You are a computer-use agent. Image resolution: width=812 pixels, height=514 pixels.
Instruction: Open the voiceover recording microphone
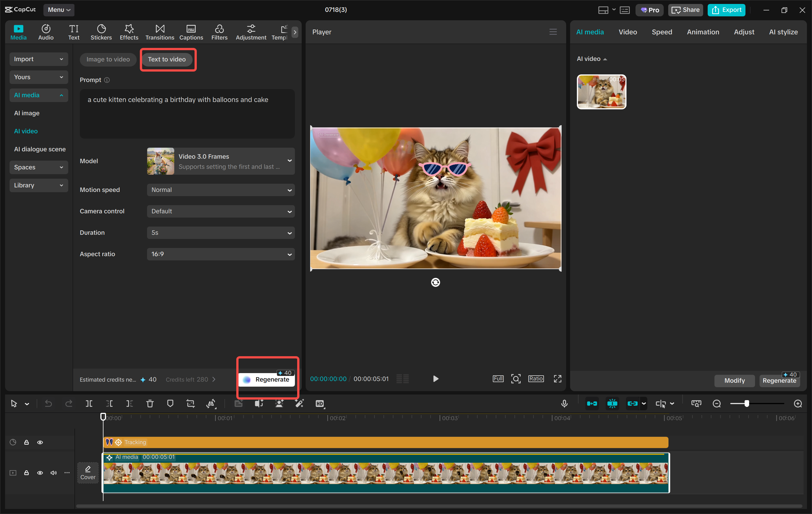coord(564,403)
